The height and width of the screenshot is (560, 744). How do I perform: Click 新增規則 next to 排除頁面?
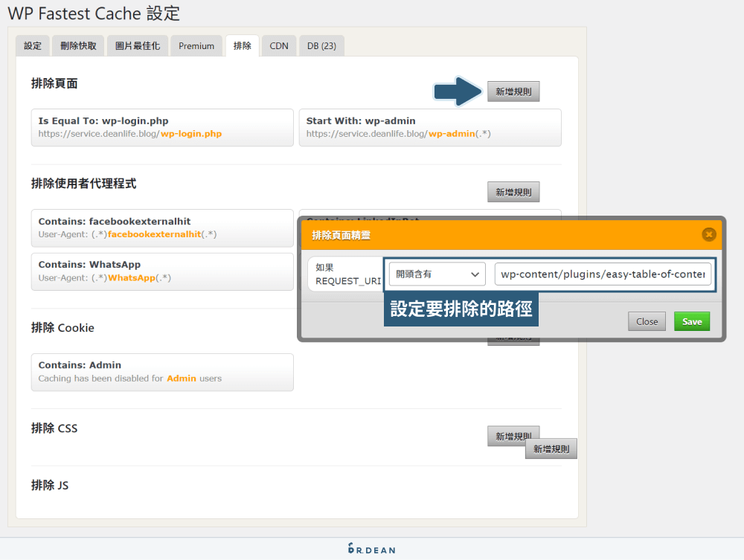point(513,91)
